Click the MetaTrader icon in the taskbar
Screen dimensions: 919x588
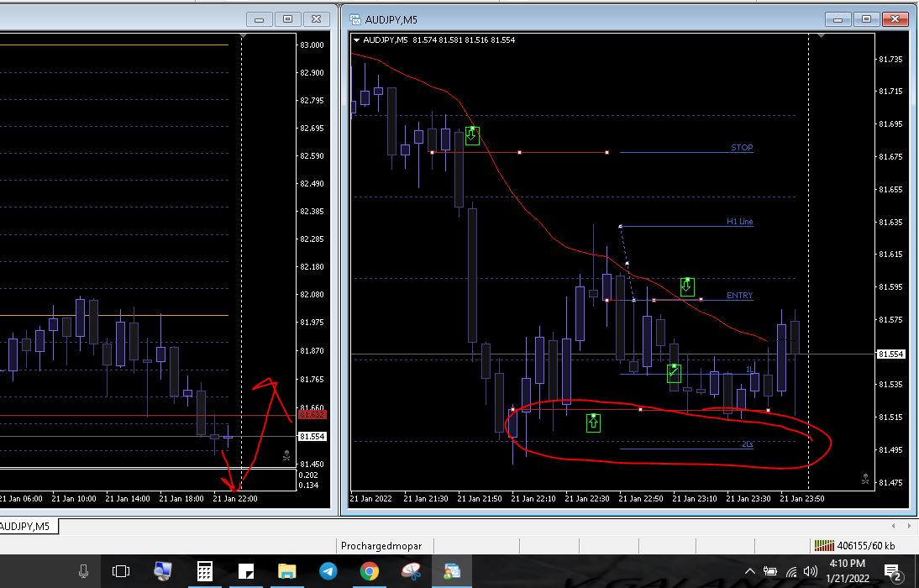(x=452, y=571)
